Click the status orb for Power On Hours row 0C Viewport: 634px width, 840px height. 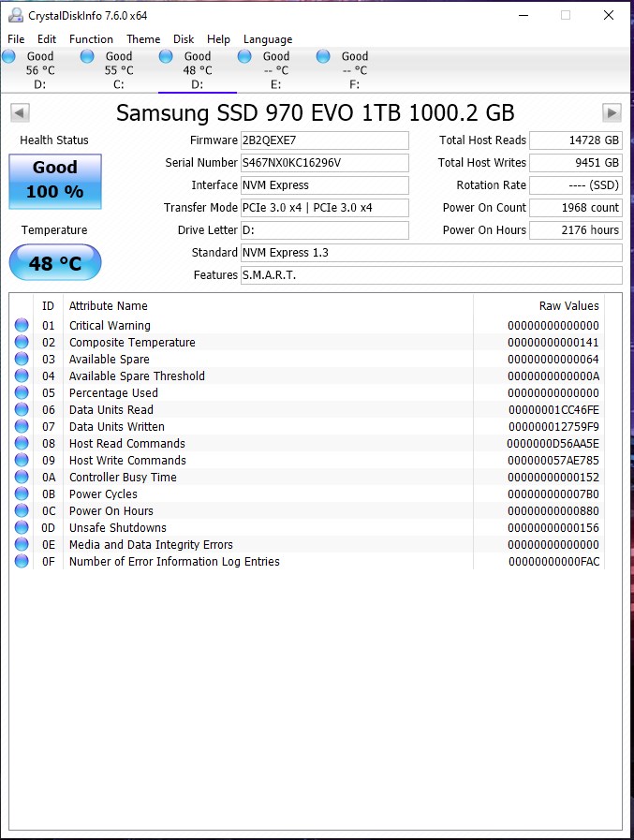pos(22,510)
